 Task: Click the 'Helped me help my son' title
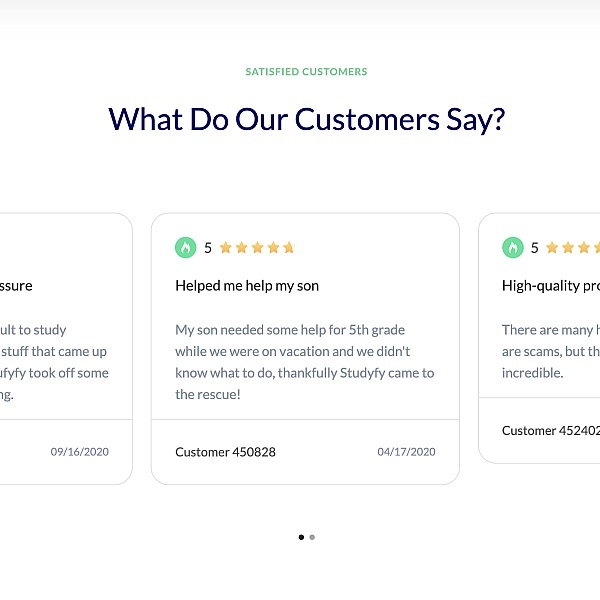247,286
